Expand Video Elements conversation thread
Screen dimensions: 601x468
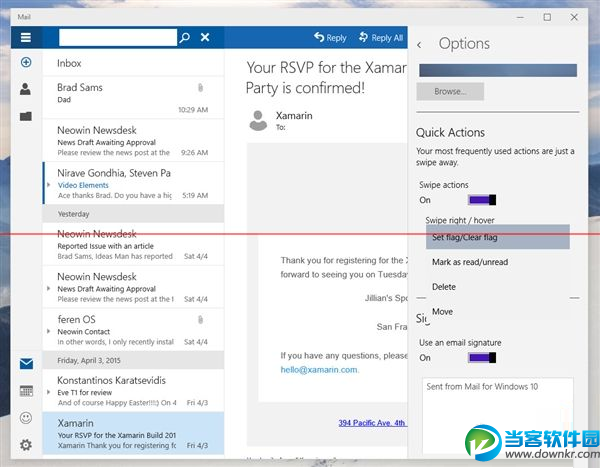click(x=49, y=185)
